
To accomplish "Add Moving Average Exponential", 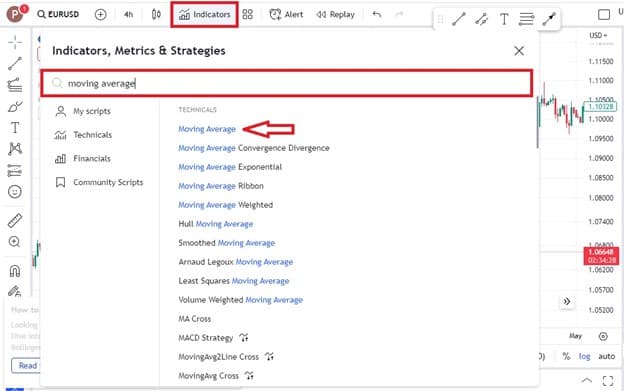I will [x=230, y=167].
